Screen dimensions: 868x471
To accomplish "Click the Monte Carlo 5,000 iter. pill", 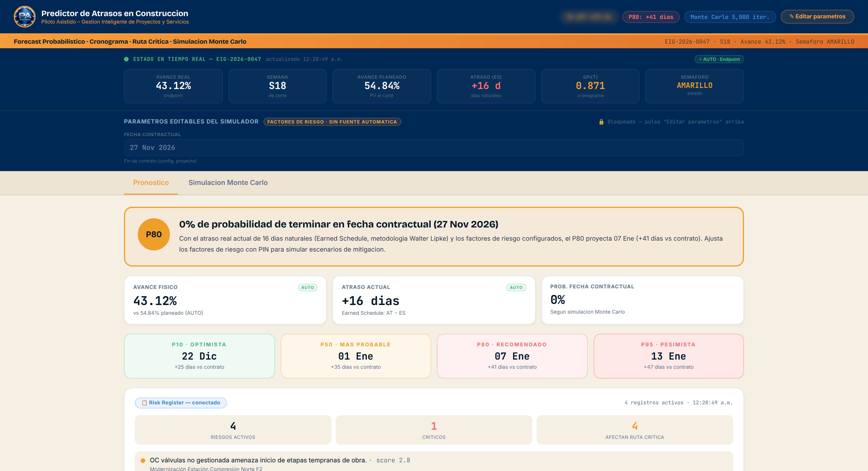I will 730,17.
